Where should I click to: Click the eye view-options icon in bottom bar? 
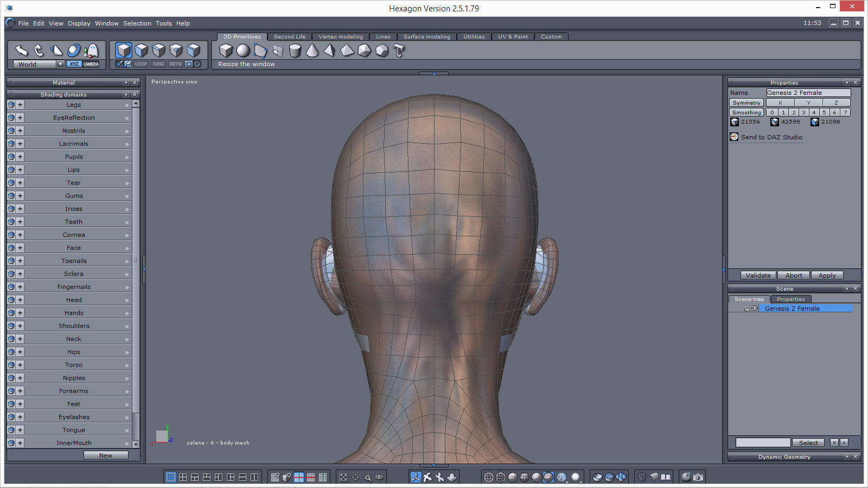pyautogui.click(x=379, y=477)
